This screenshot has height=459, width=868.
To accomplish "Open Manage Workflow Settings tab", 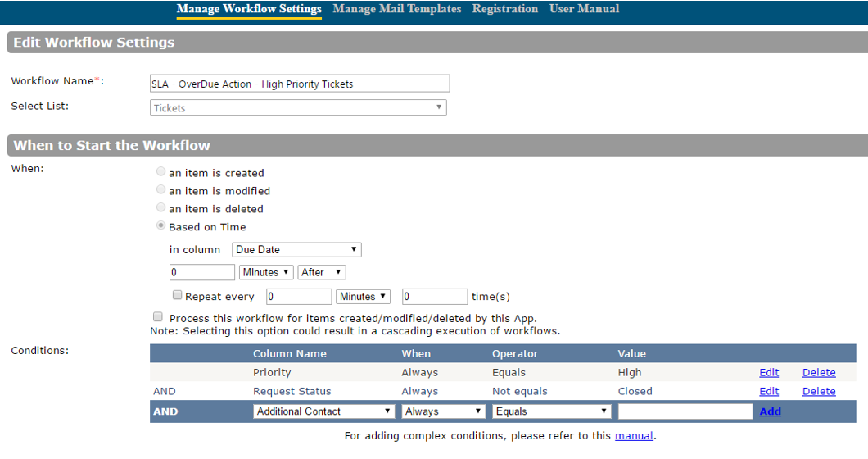I will tap(249, 9).
